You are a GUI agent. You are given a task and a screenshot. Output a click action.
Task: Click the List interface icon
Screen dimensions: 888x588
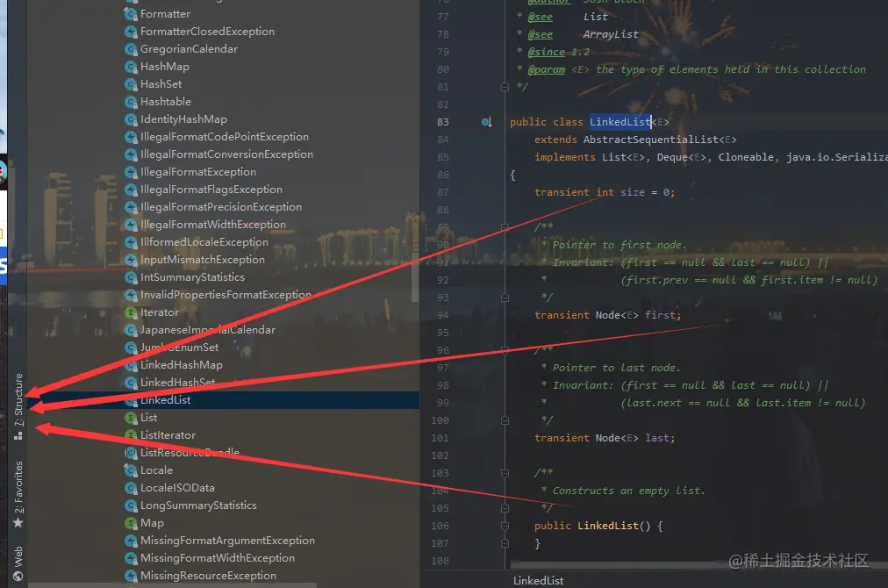pyautogui.click(x=131, y=418)
